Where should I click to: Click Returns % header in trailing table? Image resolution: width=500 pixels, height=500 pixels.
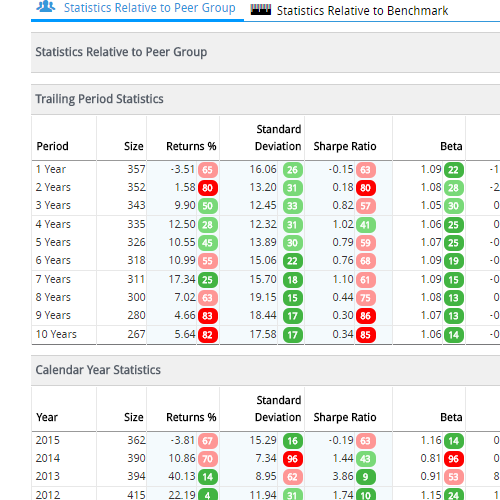(x=191, y=146)
